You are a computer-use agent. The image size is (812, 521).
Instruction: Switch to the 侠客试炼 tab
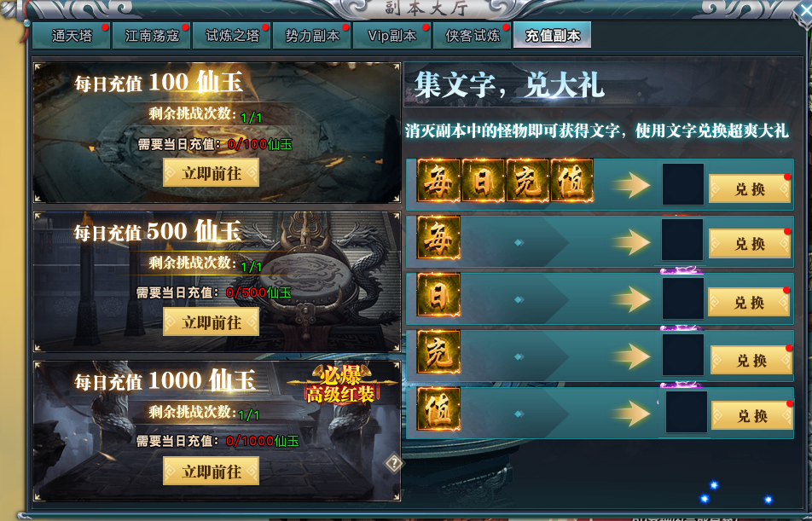click(x=473, y=35)
